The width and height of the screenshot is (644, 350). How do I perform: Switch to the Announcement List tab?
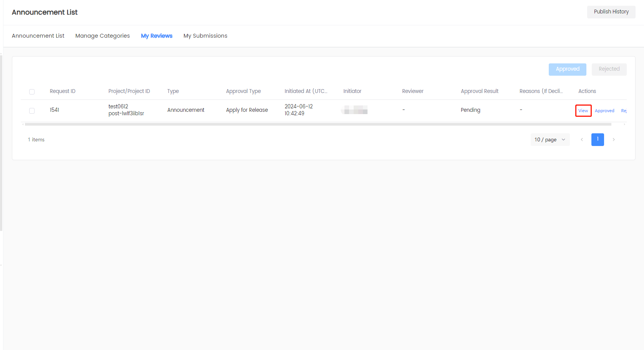pos(38,36)
